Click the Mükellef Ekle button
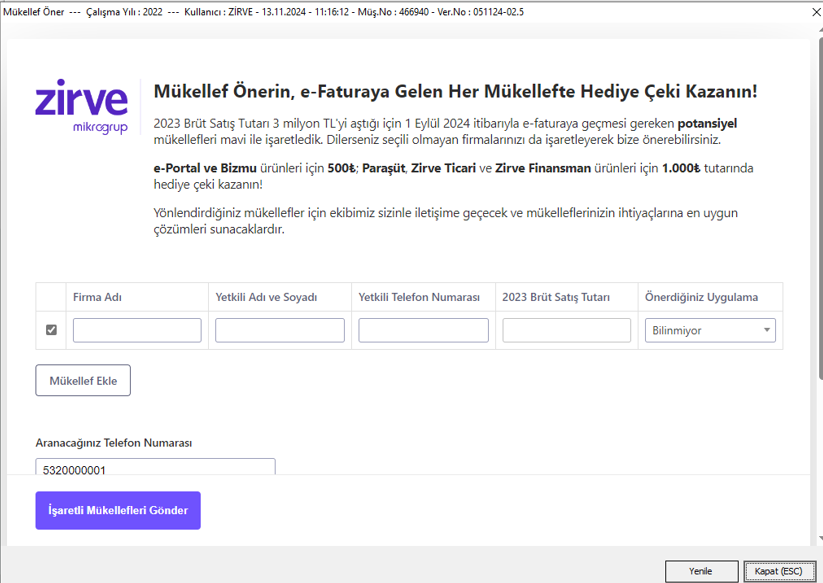The height and width of the screenshot is (583, 823). (x=83, y=380)
